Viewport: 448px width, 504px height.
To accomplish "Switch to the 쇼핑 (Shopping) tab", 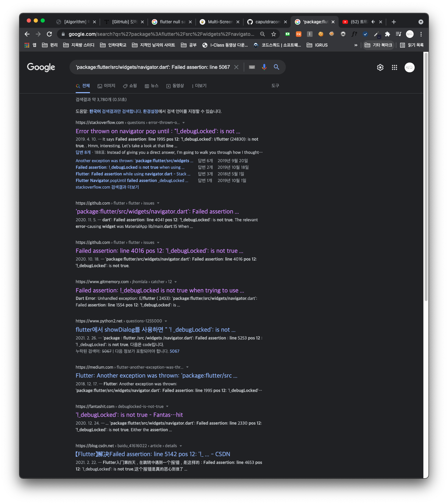I will click(130, 86).
